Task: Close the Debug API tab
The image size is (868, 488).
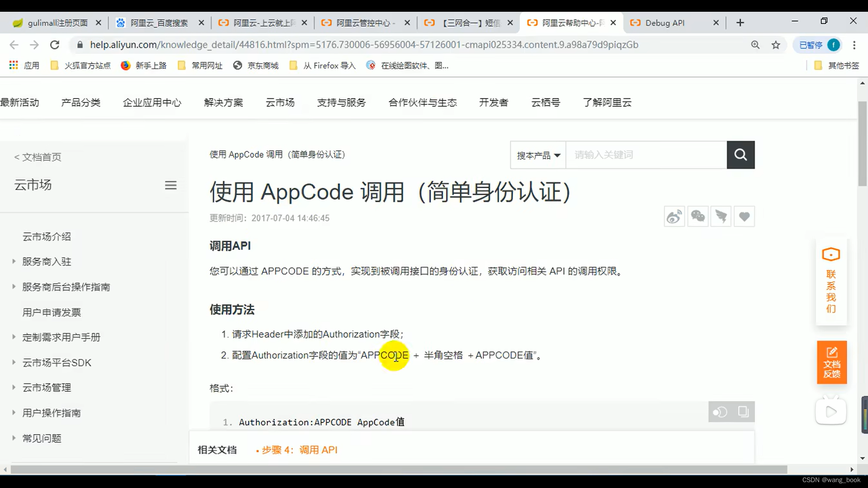Action: (x=716, y=23)
